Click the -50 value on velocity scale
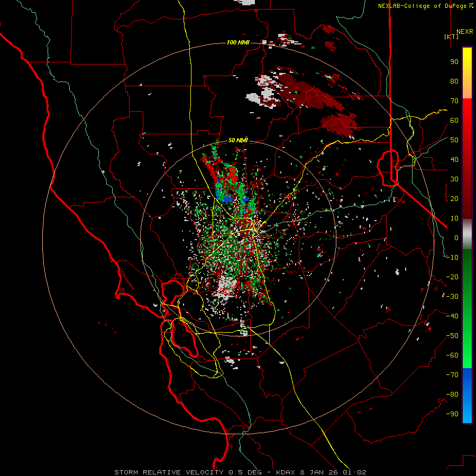This screenshot has height=476, width=476. [x=452, y=336]
